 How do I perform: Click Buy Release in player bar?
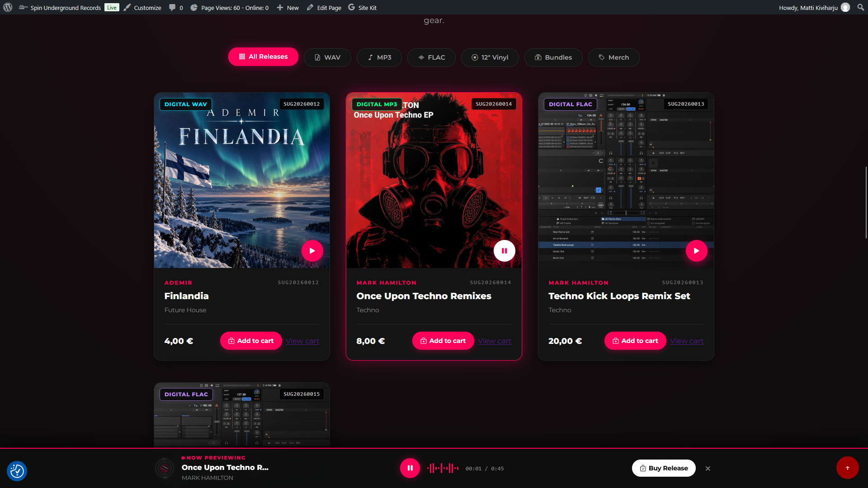pos(664,468)
